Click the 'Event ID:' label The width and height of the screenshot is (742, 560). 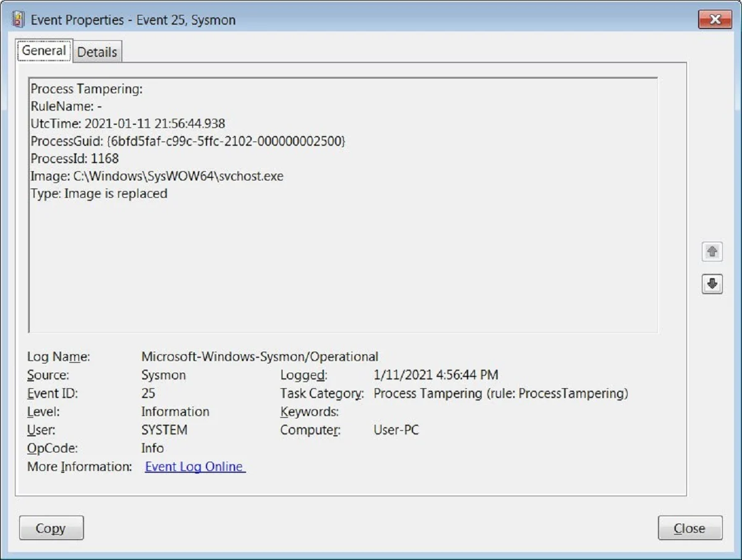tap(53, 393)
